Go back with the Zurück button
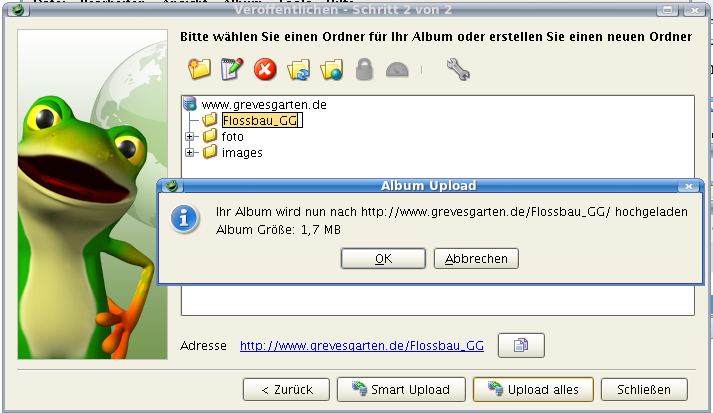The height and width of the screenshot is (413, 713). coord(286,389)
